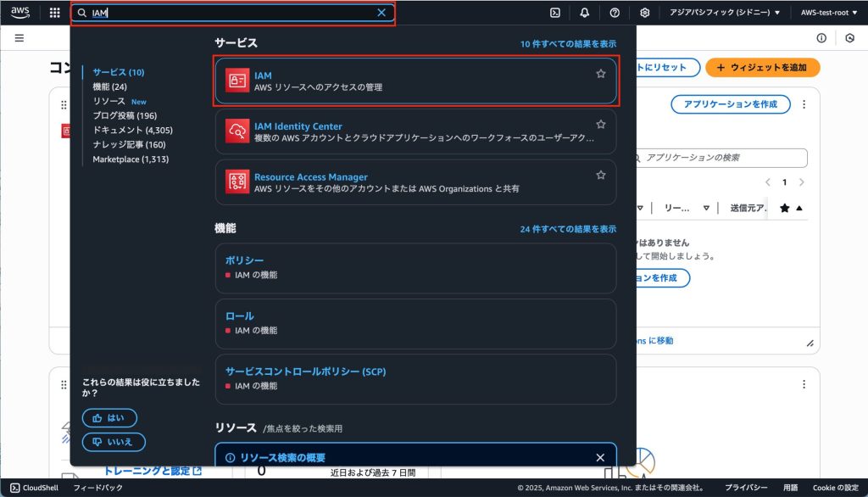Open the IAM service result
Viewport: 868px width, 497px height.
415,81
